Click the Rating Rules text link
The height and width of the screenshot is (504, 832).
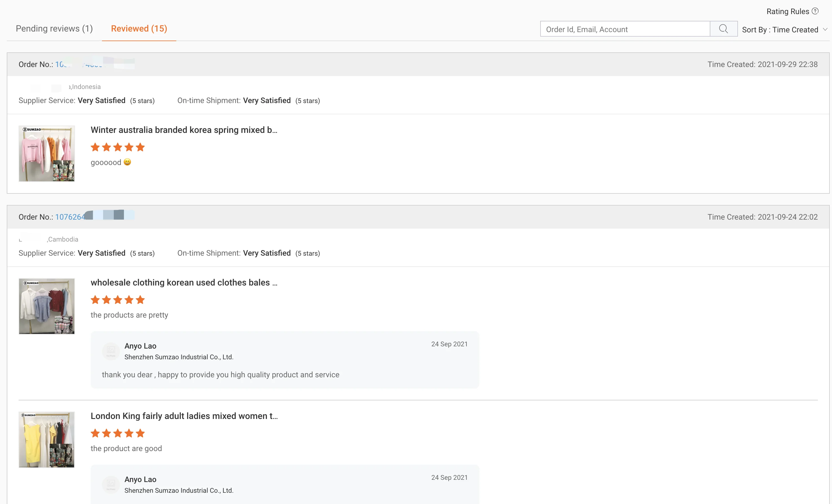click(x=787, y=12)
